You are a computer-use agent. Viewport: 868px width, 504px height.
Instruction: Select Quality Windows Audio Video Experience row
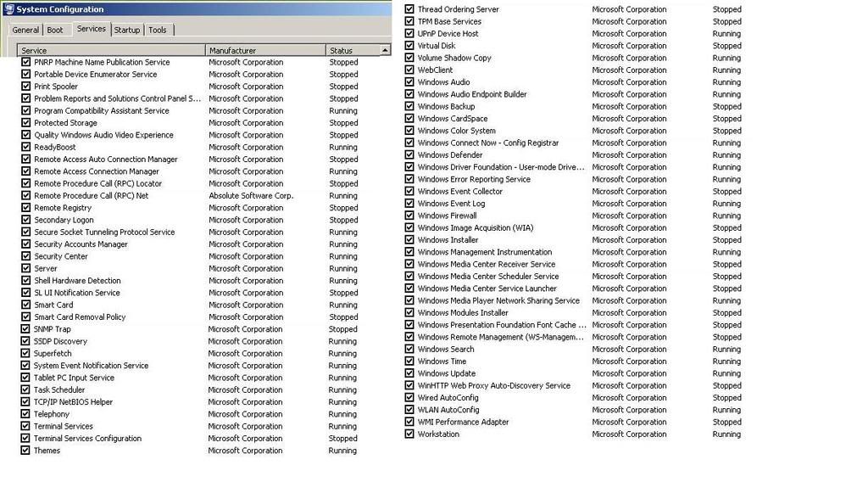(x=189, y=135)
